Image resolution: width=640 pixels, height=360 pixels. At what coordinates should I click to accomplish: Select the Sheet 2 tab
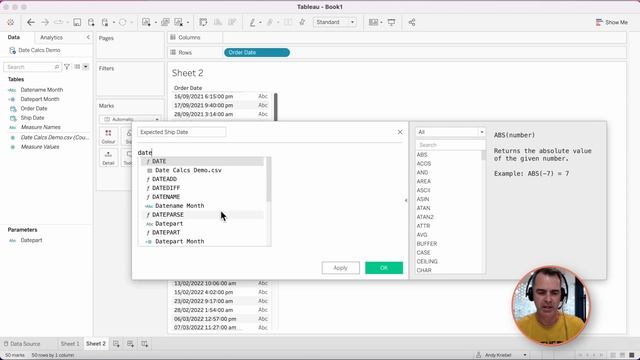click(96, 344)
